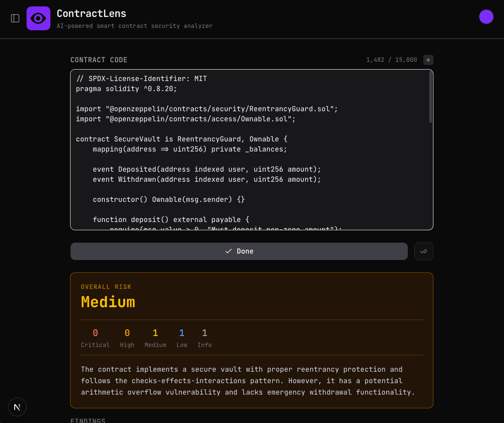Open the sidebar panel toggle icon
The image size is (504, 423).
[x=15, y=17]
